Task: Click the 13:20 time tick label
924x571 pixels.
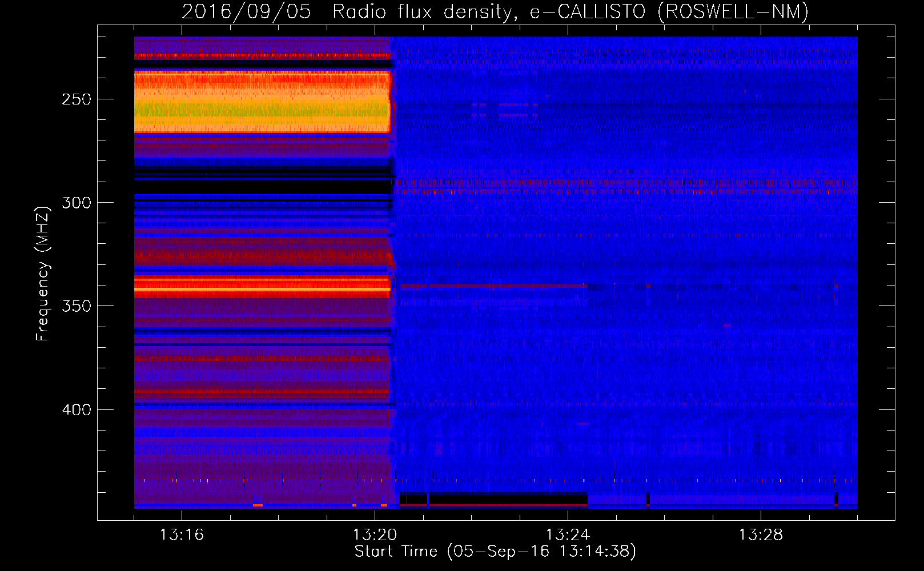Action: click(x=375, y=535)
